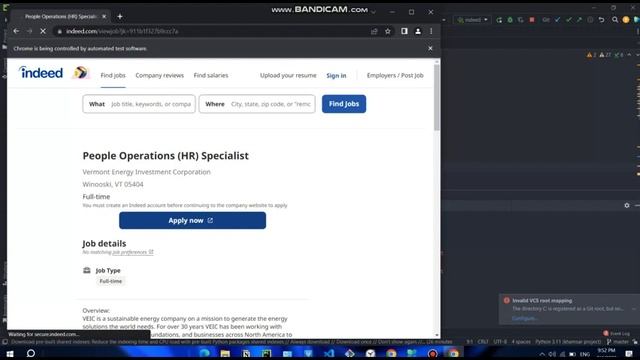Click PyCharm rollback undo arrow
The image size is (640, 360).
coord(601,20)
